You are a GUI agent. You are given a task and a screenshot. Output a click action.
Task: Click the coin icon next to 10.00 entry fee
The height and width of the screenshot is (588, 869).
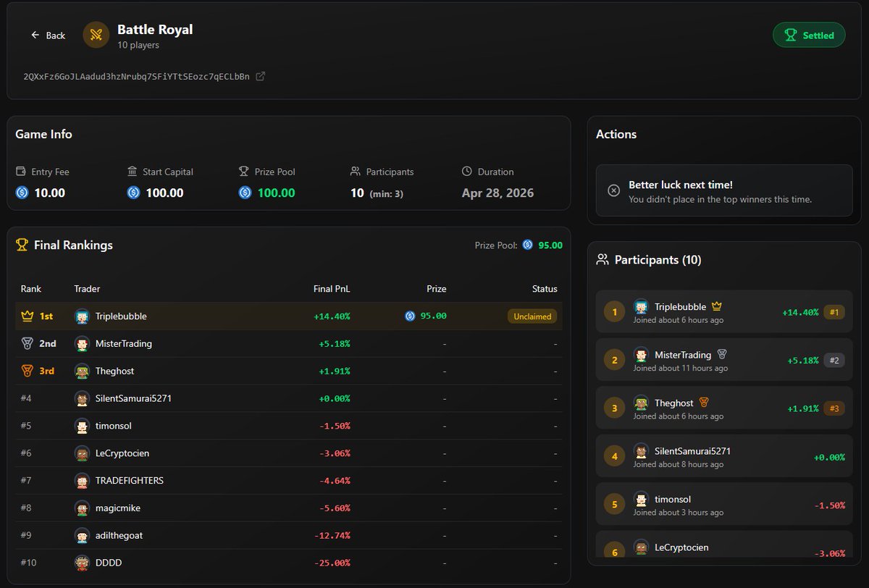tap(22, 193)
